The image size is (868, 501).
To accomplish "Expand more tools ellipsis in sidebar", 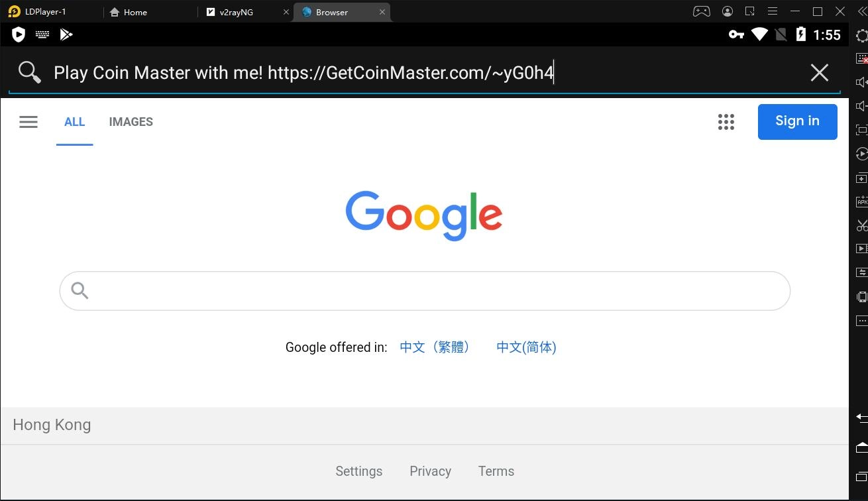I will [861, 321].
